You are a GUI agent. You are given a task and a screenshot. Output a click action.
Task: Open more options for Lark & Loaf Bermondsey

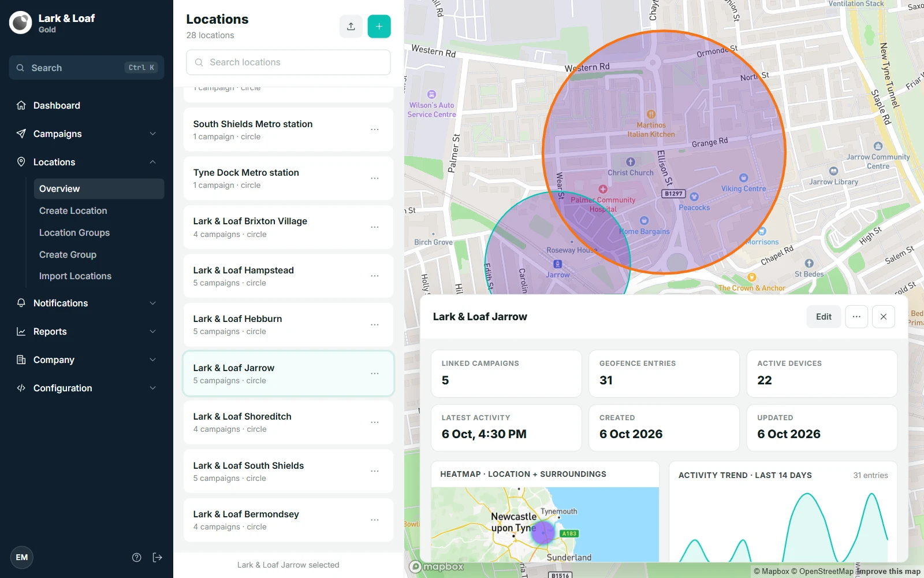pyautogui.click(x=375, y=520)
